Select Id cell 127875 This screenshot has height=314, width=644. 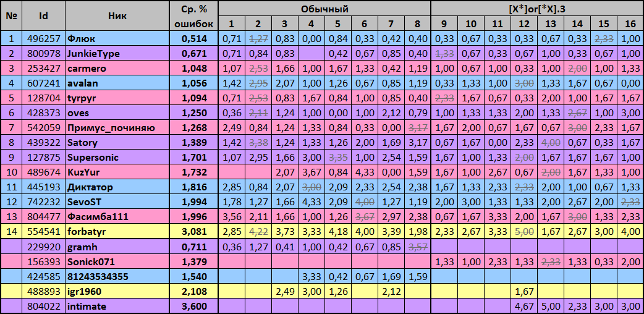[x=43, y=158]
